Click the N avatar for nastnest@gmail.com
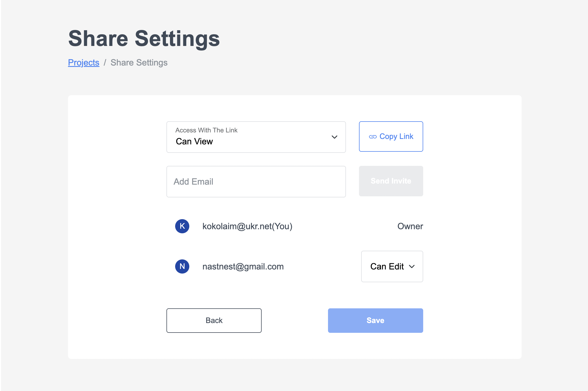This screenshot has width=588, height=391. click(x=182, y=266)
